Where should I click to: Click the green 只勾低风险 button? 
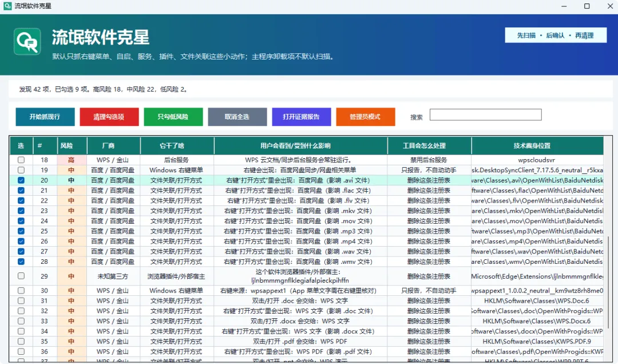click(173, 117)
